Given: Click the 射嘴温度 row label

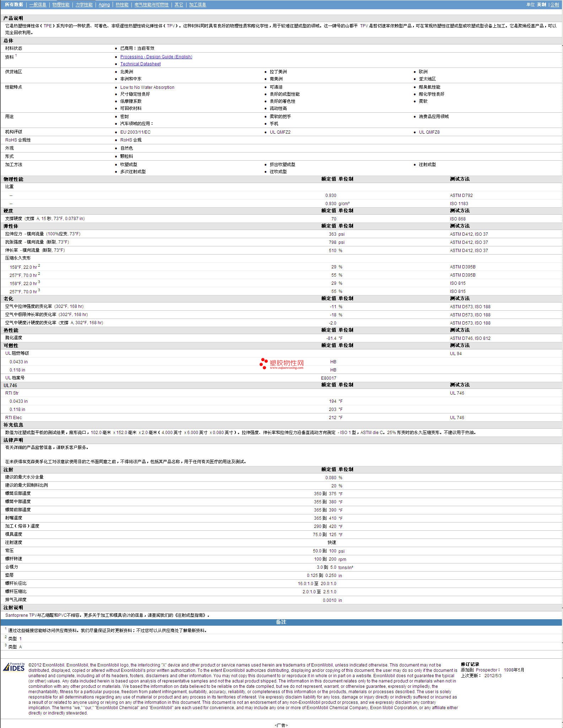Looking at the screenshot, I should click(13, 518).
